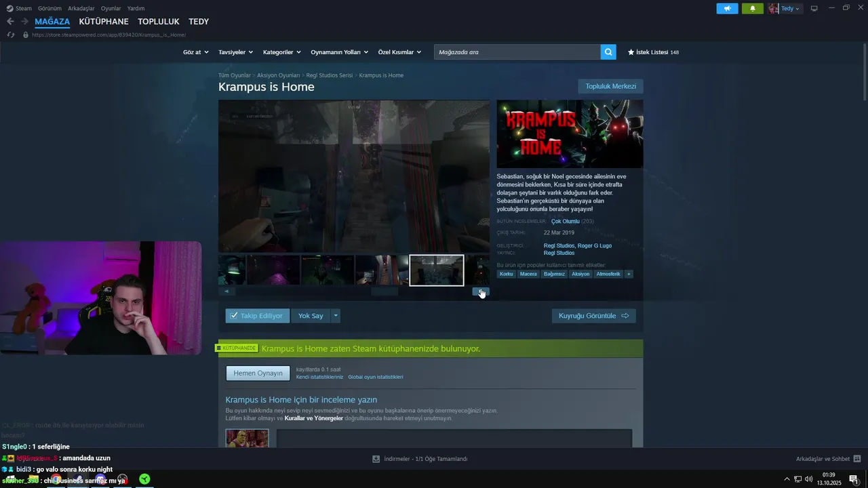Viewport: 868px width, 488px height.
Task: Open Topluluk Merkezi button
Action: pos(610,86)
